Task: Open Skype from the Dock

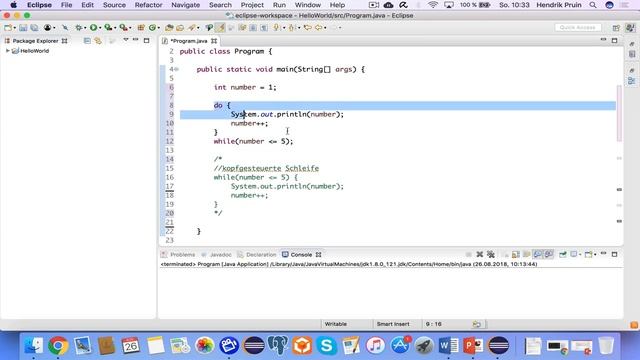Action: pyautogui.click(x=326, y=345)
